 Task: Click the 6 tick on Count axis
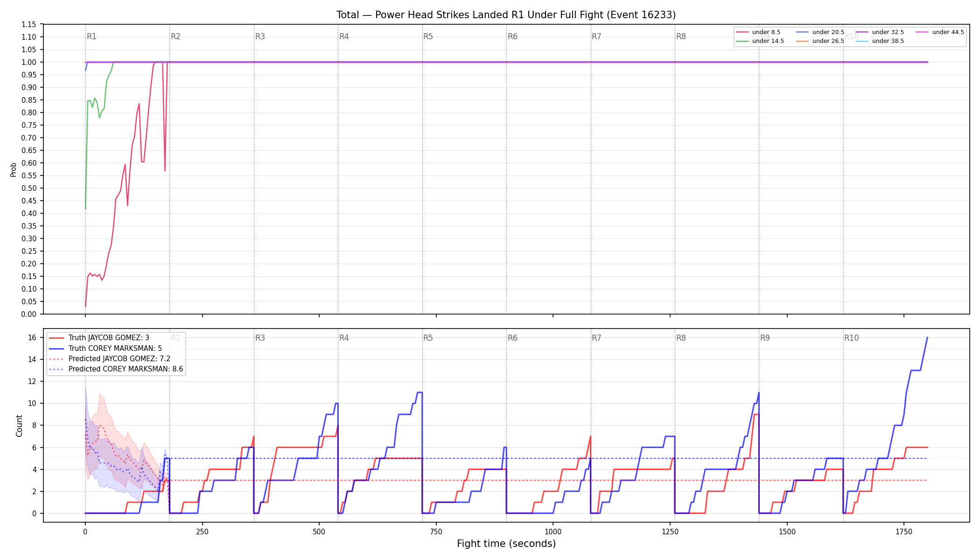tap(34, 448)
